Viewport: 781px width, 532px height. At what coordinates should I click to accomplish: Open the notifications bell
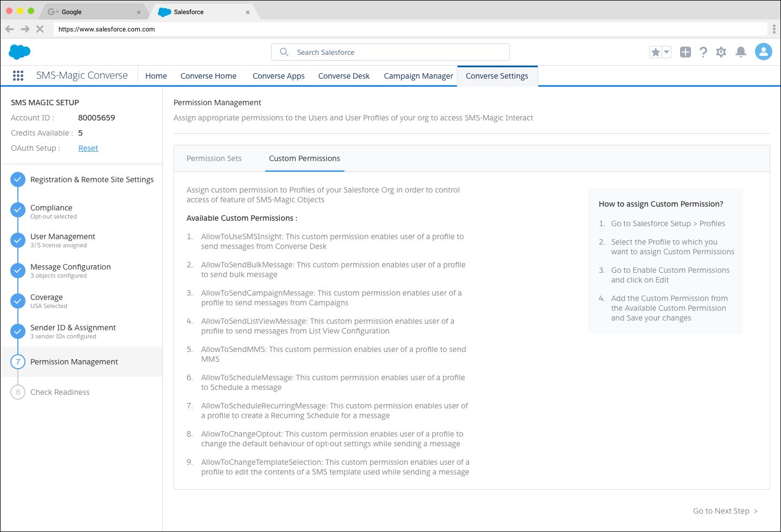741,52
